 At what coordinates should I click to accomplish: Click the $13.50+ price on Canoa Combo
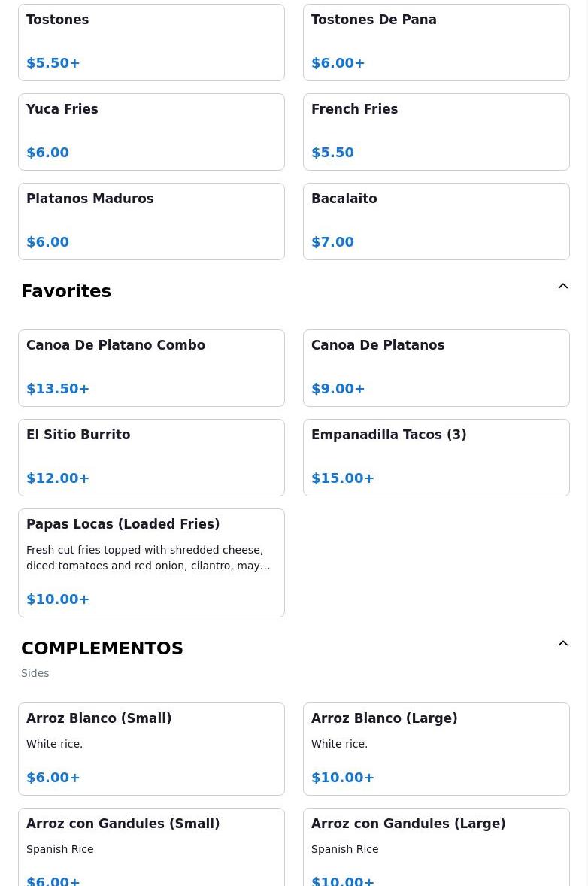click(58, 389)
